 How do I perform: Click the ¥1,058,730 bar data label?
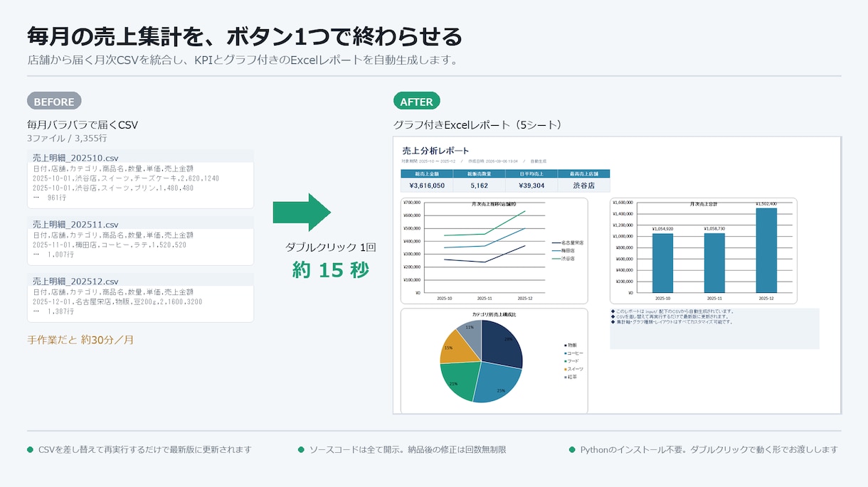[714, 229]
